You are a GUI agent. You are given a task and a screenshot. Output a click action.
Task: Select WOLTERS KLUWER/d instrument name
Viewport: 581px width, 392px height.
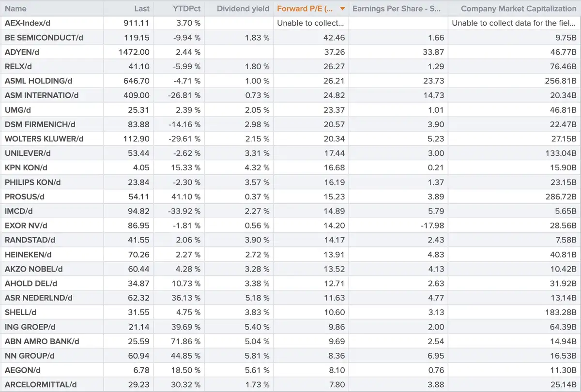44,139
